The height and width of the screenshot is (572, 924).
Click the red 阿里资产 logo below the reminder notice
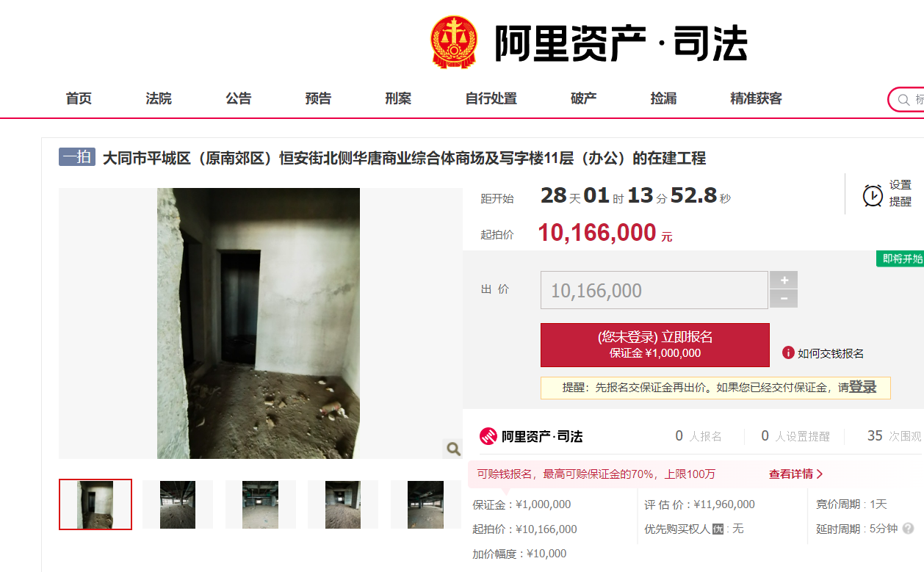point(531,436)
